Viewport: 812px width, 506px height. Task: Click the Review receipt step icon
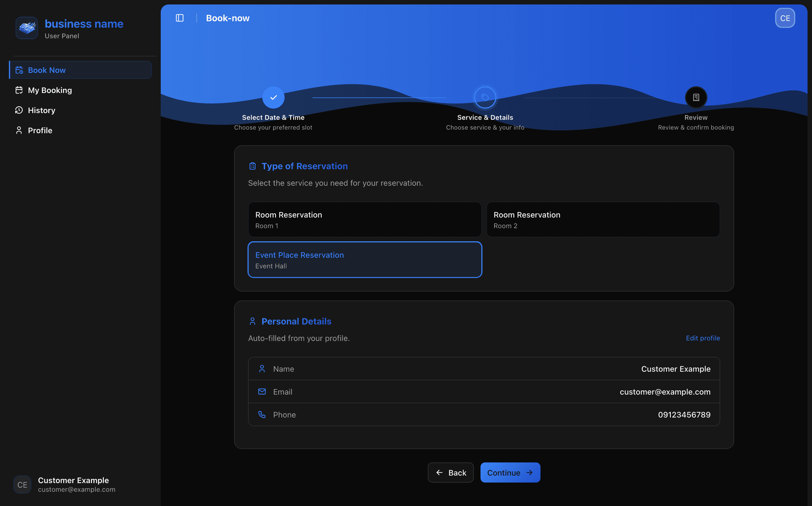click(x=696, y=97)
